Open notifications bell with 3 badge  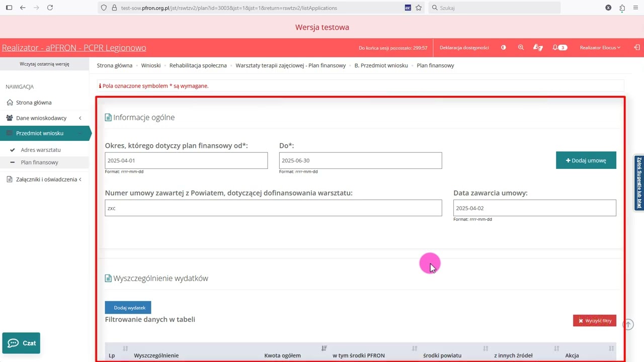(x=559, y=48)
